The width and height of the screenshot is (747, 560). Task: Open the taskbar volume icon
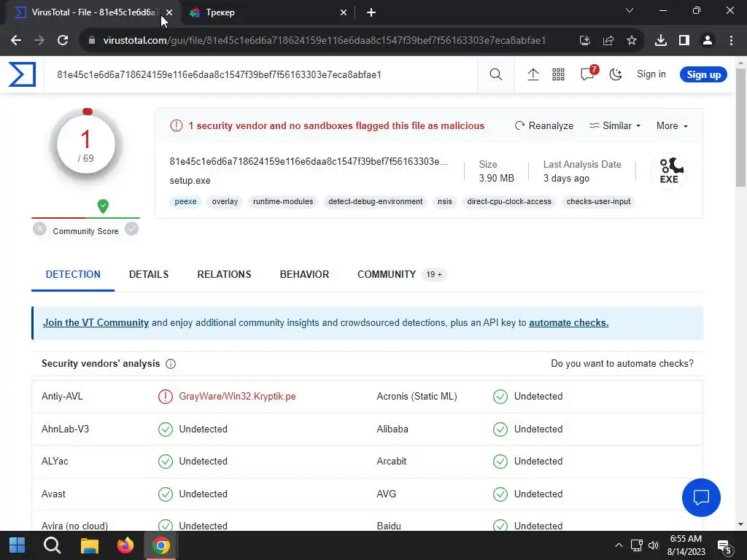pyautogui.click(x=653, y=545)
